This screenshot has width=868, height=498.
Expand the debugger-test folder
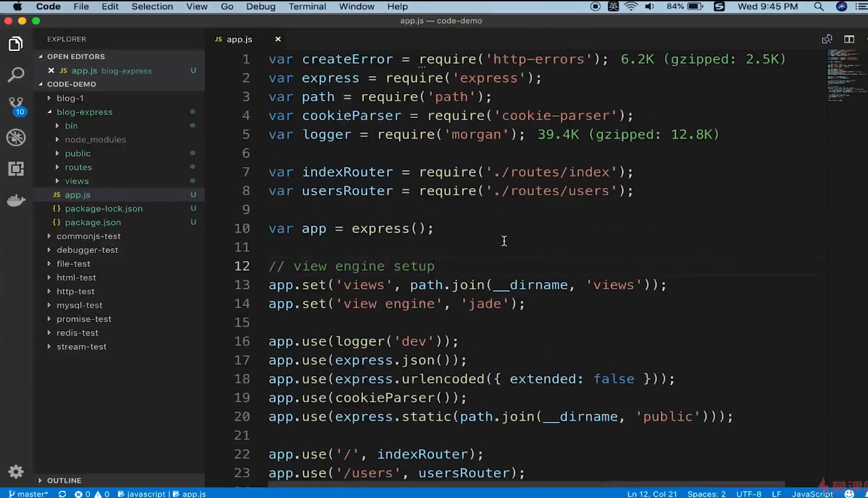[49, 250]
